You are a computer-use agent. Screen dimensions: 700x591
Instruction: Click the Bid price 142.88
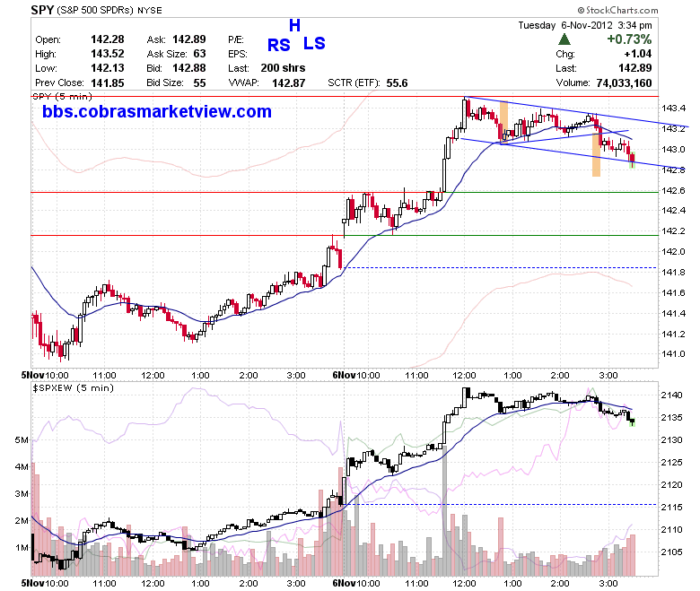189,68
